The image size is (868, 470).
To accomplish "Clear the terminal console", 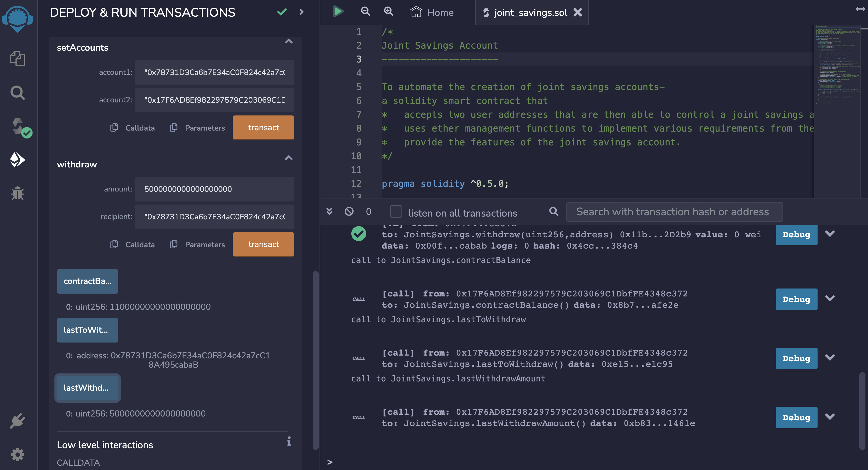I will [349, 212].
